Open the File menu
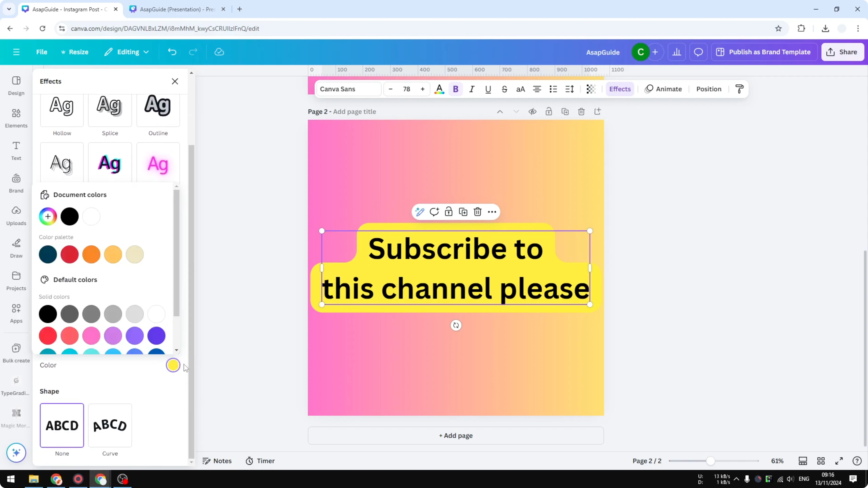 tap(42, 52)
